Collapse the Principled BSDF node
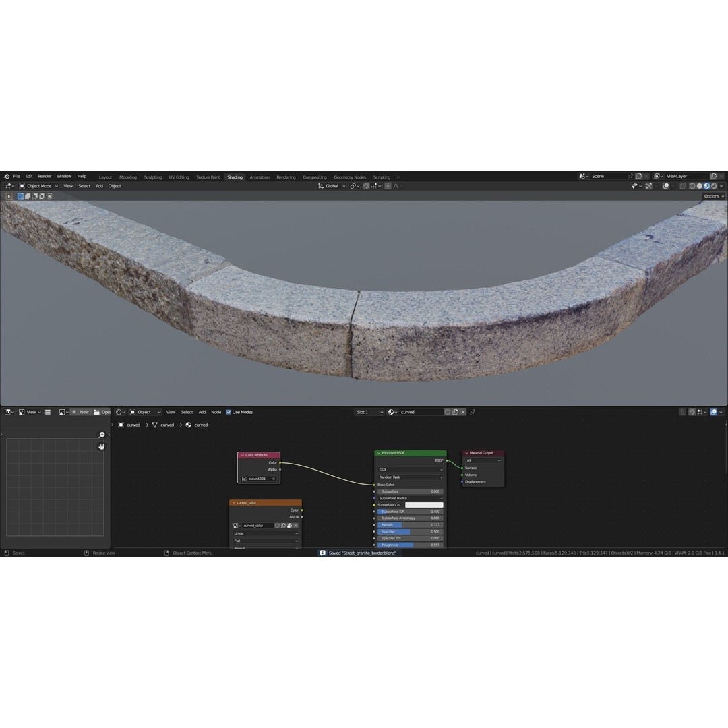The image size is (728, 728). coord(379,453)
